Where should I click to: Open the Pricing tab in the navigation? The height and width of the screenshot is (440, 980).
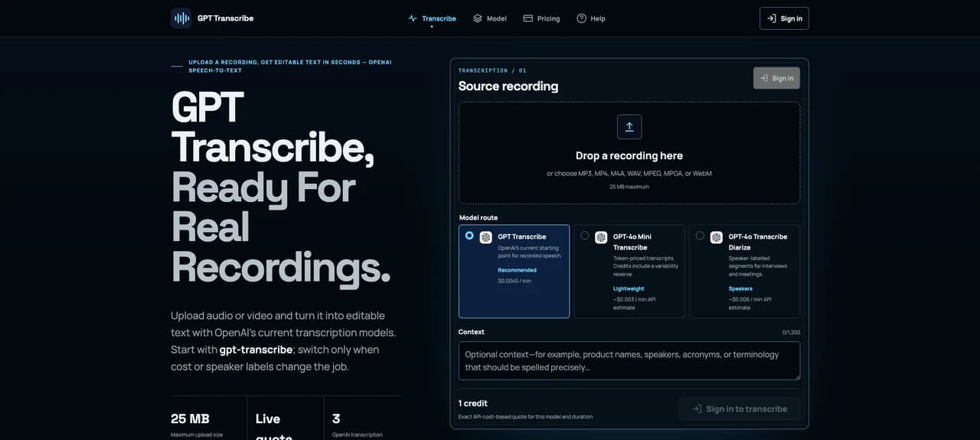tap(541, 18)
